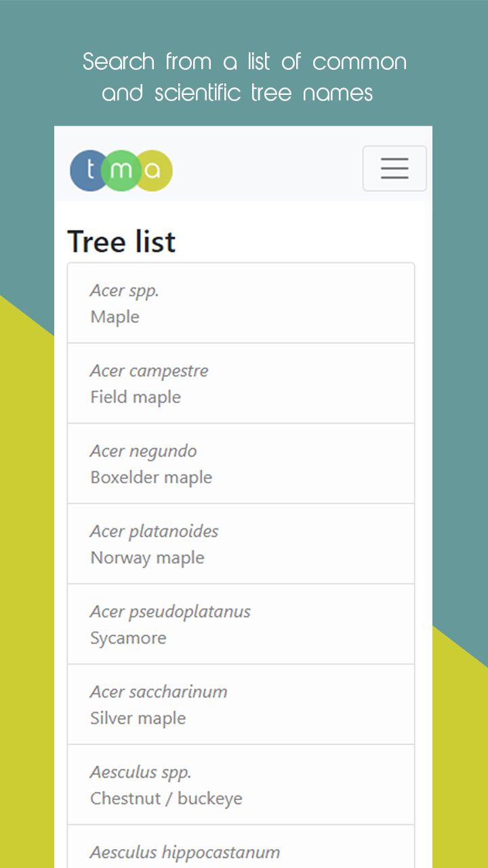
Task: Click the green 'm' logo circle
Action: point(121,170)
